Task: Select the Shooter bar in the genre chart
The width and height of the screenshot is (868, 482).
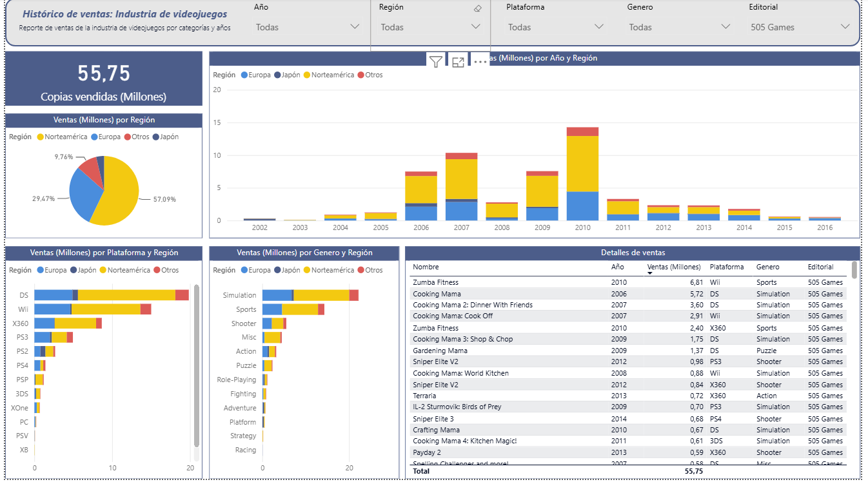Action: 274,323
